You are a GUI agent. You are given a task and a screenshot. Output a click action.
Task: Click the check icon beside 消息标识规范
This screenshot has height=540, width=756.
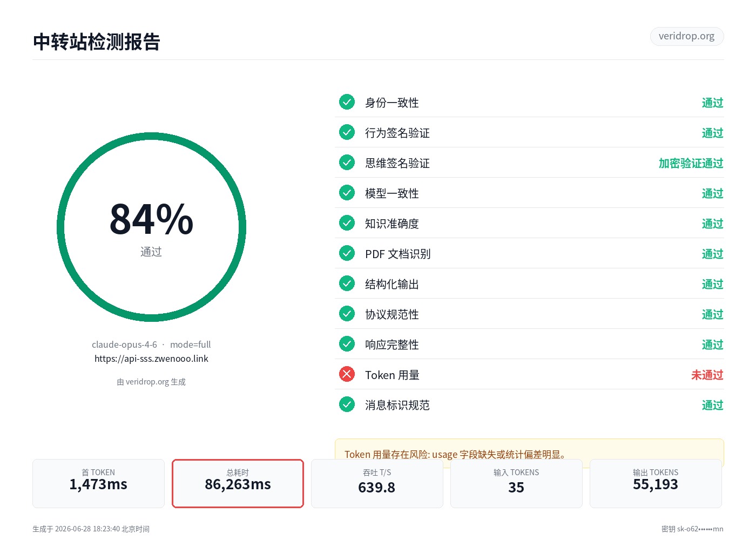tap(347, 404)
